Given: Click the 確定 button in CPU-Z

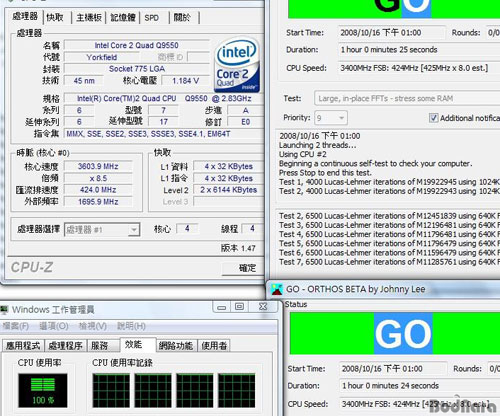Looking at the screenshot, I should [244, 268].
